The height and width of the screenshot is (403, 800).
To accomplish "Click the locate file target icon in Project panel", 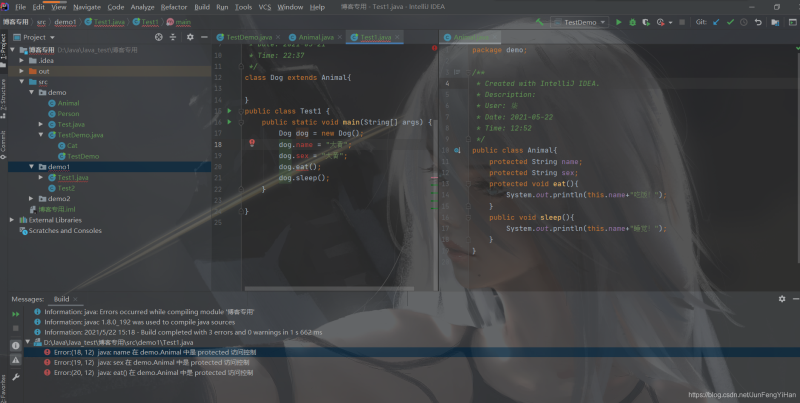I will pos(159,37).
